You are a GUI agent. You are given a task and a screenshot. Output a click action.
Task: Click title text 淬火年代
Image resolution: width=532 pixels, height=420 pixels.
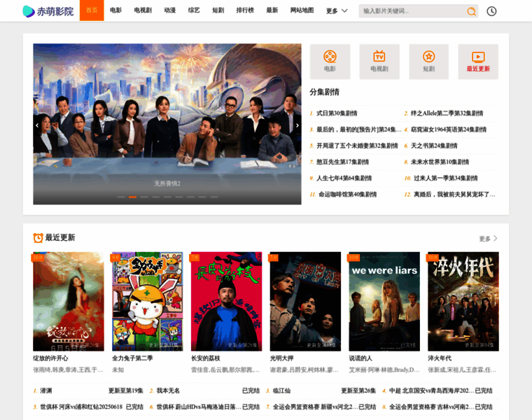pyautogui.click(x=440, y=358)
